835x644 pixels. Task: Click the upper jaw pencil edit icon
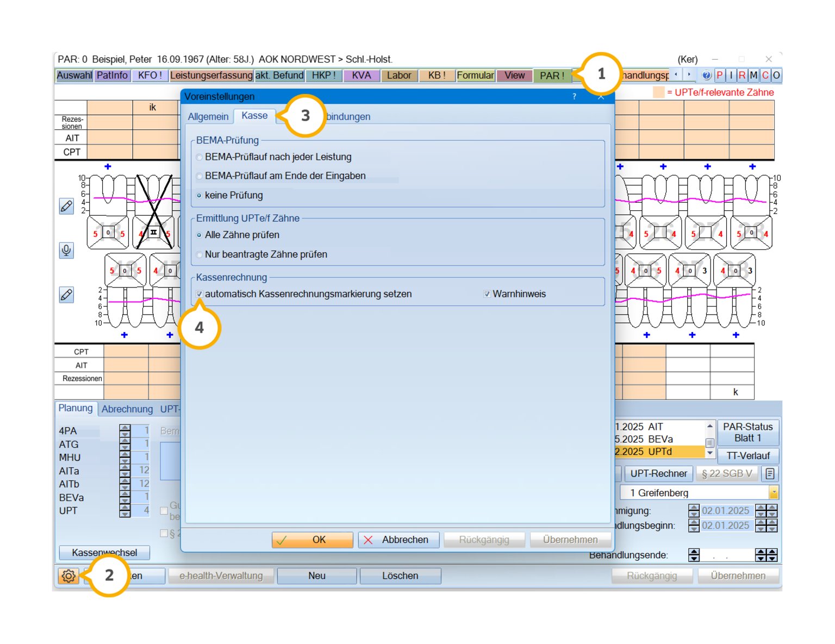click(x=66, y=206)
